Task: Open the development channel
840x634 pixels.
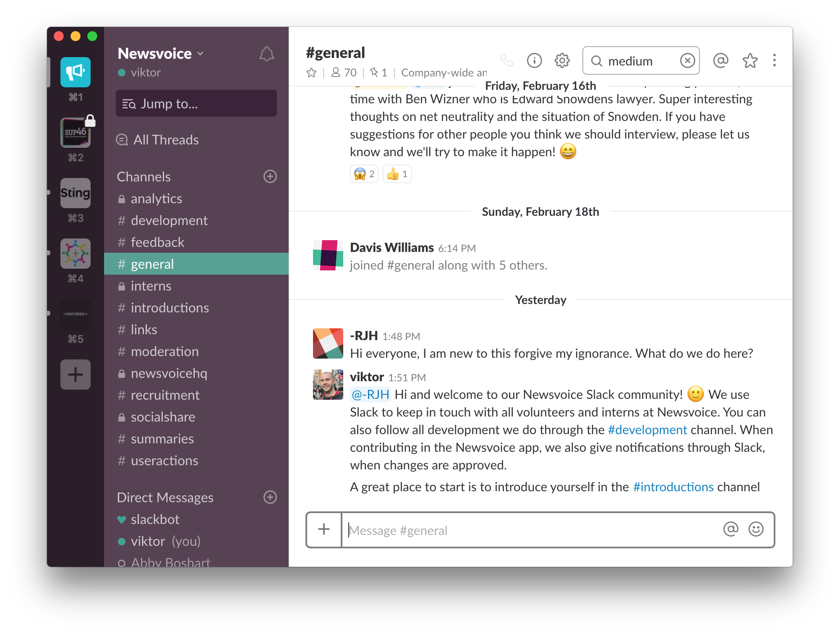Action: tap(196, 220)
